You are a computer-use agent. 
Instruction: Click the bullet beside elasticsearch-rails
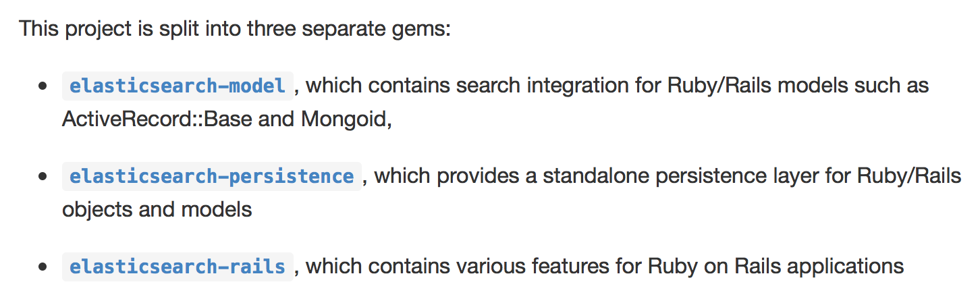point(43,267)
